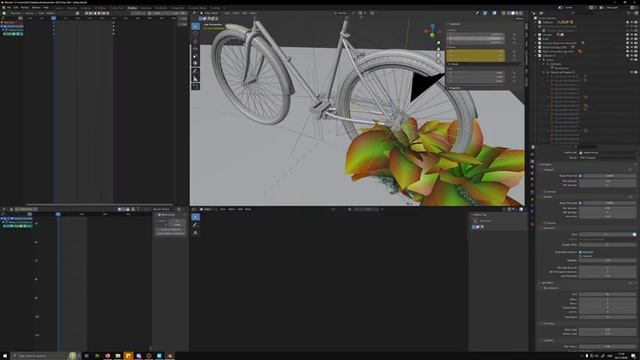Click the zoom view magnifier icon in viewport
This screenshot has height=360, width=640.
click(x=438, y=42)
